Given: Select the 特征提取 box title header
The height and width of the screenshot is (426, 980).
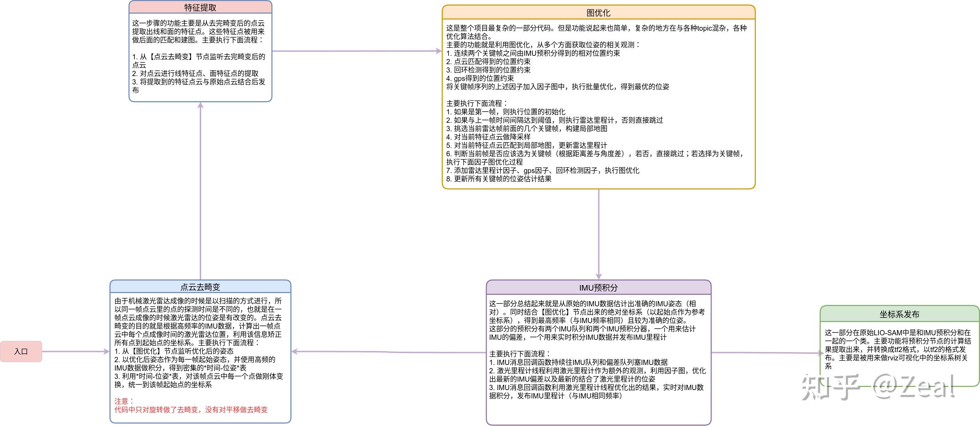Looking at the screenshot, I should (200, 8).
